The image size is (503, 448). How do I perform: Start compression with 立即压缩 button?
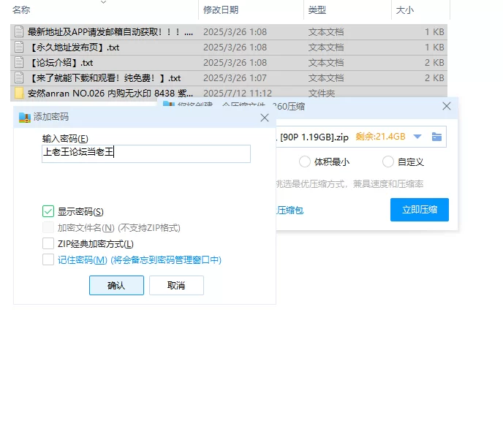click(420, 210)
